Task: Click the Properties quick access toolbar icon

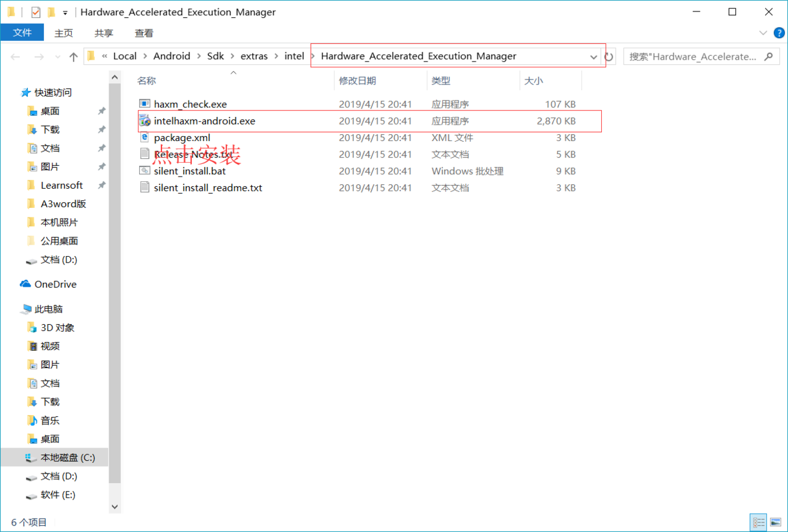Action: (36, 12)
